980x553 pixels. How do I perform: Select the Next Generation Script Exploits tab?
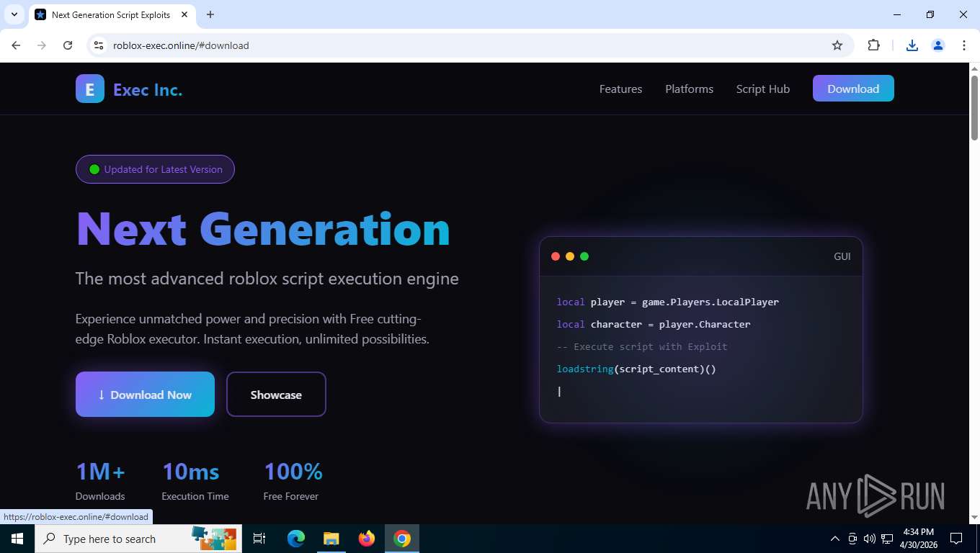pos(112,14)
